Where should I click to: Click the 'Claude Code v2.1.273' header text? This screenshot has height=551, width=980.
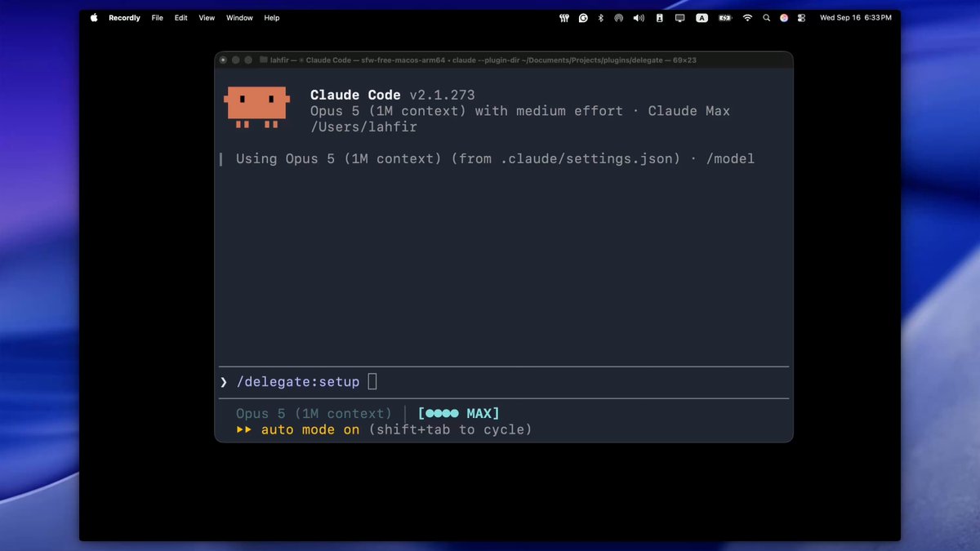tap(392, 96)
